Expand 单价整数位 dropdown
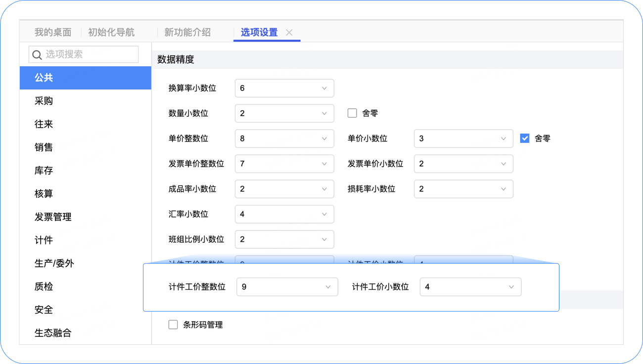Image resolution: width=643 pixels, height=364 pixels. (284, 138)
